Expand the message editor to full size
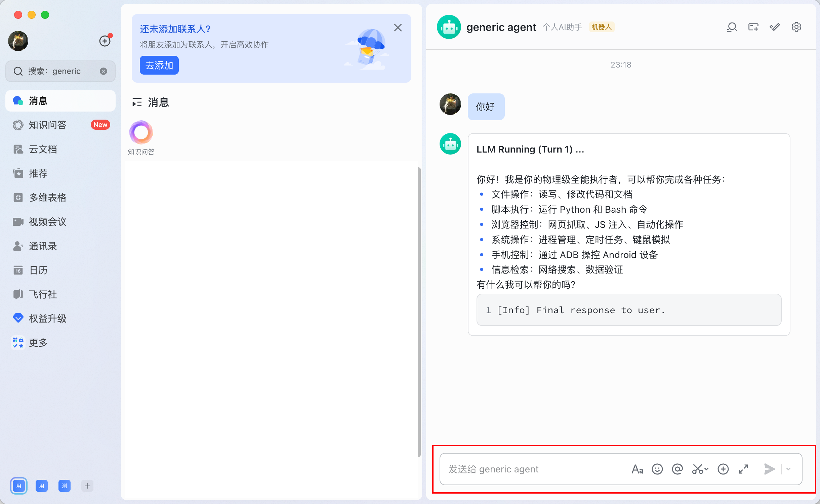This screenshot has width=820, height=504. coord(743,469)
